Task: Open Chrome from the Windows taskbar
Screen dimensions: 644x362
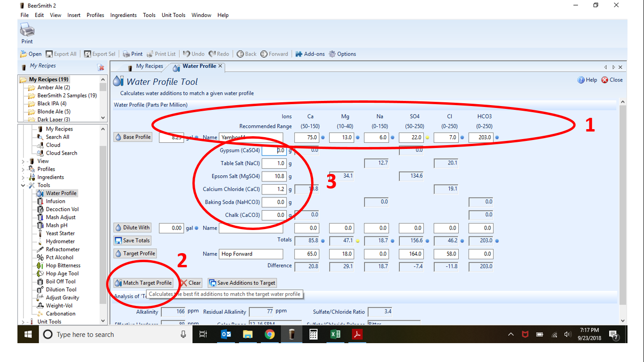Action: (270, 334)
